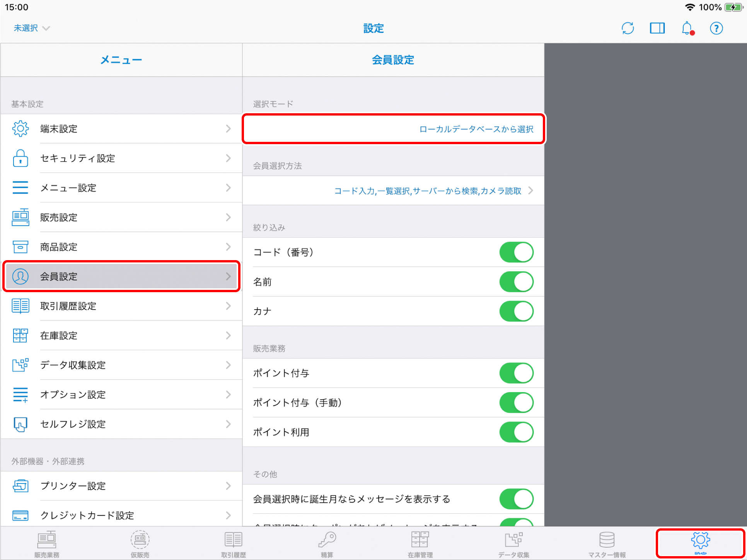
Task: Open 取引履歴 tab in bottom bar
Action: [234, 544]
